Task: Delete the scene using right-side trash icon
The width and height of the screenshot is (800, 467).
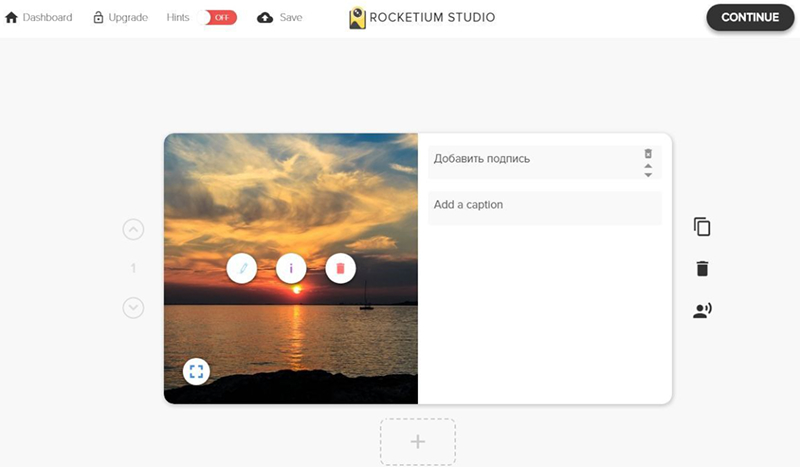Action: pos(702,269)
